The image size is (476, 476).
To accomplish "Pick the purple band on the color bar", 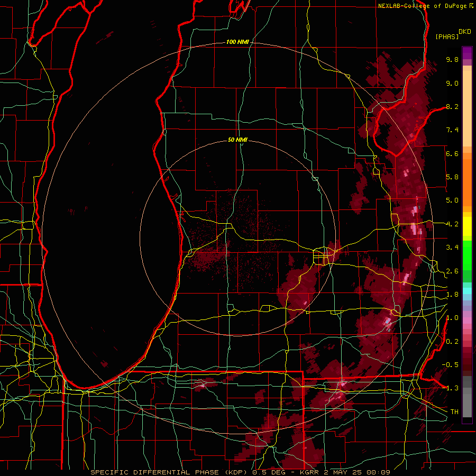I will pyautogui.click(x=467, y=53).
